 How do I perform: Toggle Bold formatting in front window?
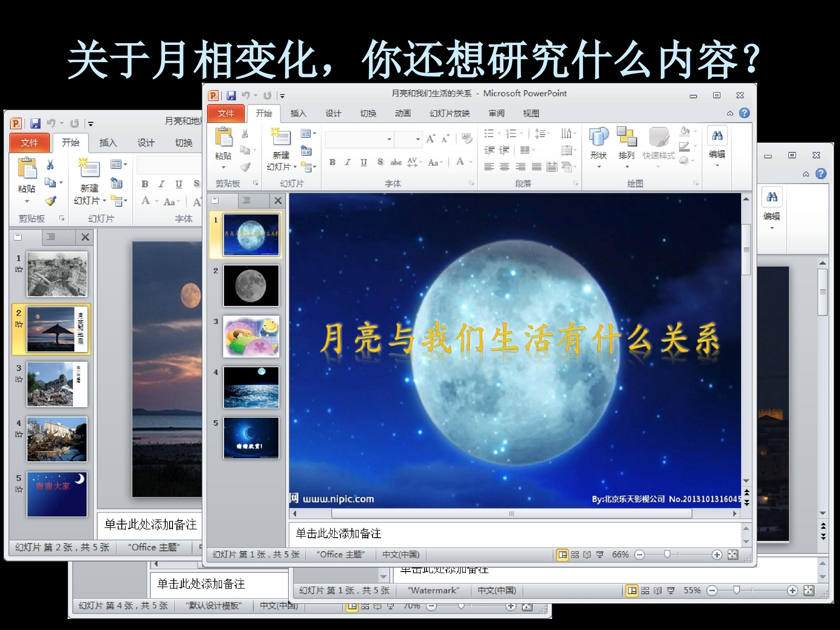[x=332, y=162]
